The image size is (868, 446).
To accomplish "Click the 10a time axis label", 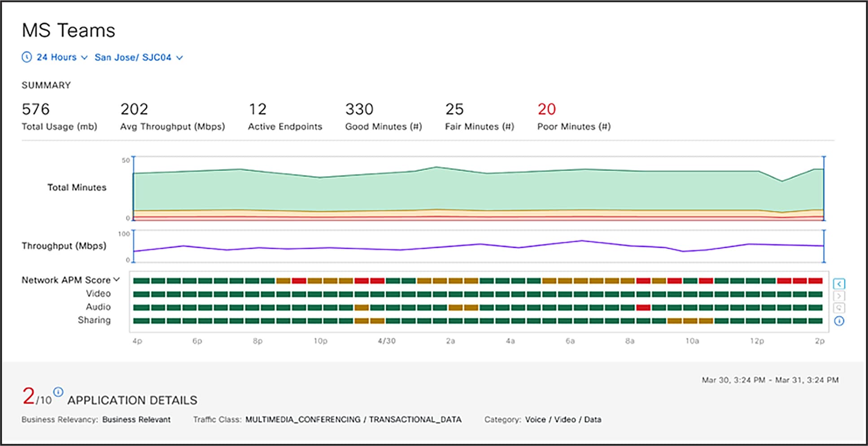I will tap(692, 341).
